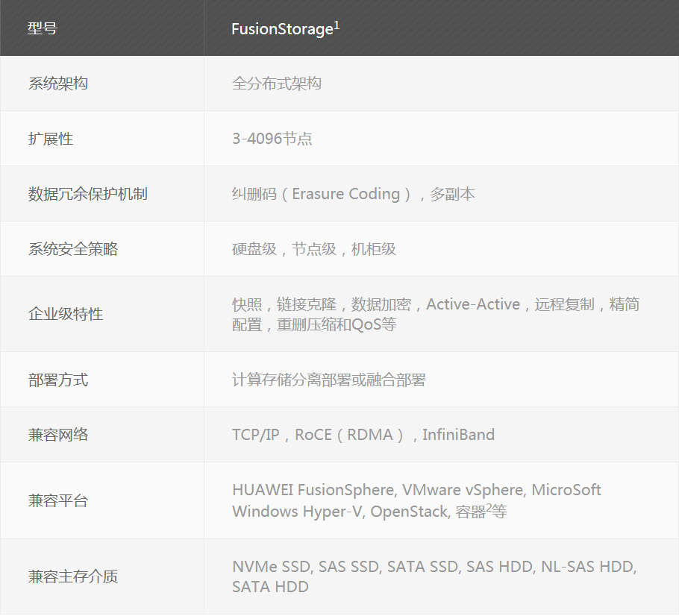Select the 兼容主存介质 row label
Image resolution: width=679 pixels, height=616 pixels.
[73, 577]
